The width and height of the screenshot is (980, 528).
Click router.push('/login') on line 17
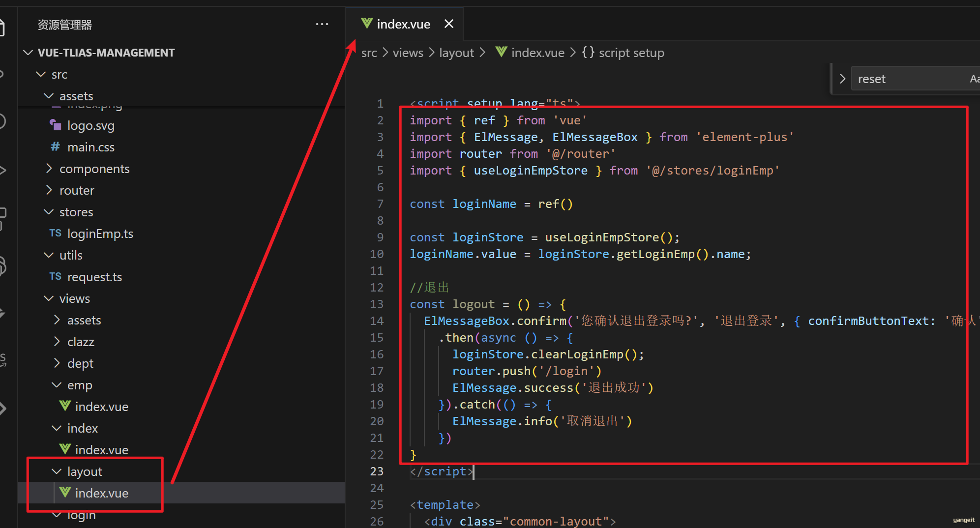[527, 371]
